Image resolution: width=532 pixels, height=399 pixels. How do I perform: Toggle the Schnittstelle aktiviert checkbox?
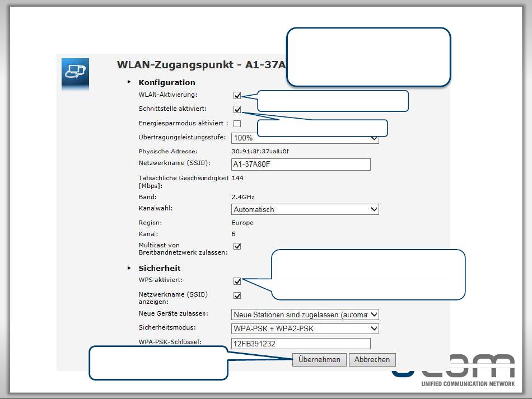[x=237, y=110]
